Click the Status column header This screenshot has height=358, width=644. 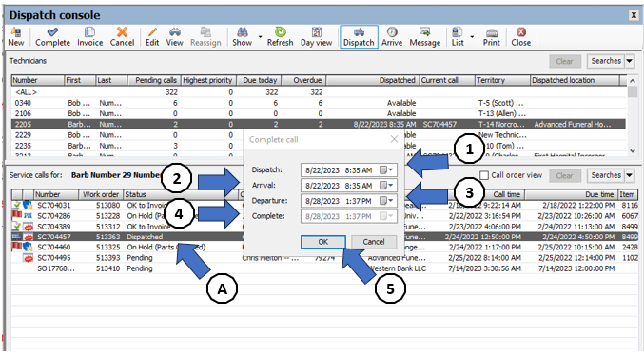point(181,194)
